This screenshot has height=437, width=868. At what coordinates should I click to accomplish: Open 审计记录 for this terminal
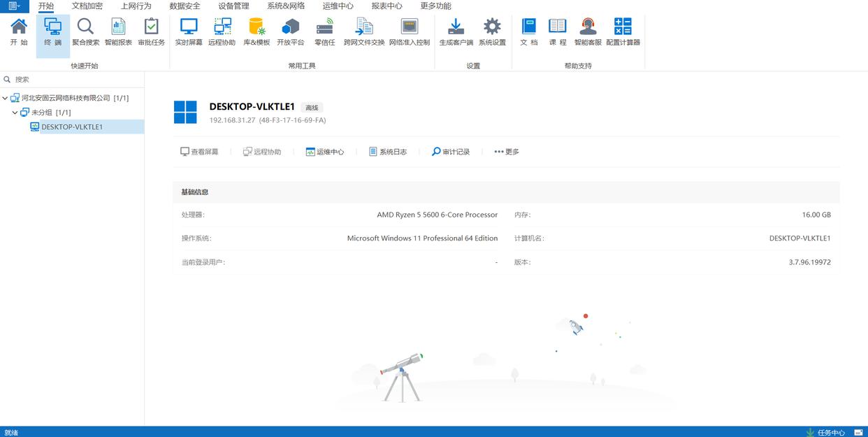pyautogui.click(x=451, y=152)
